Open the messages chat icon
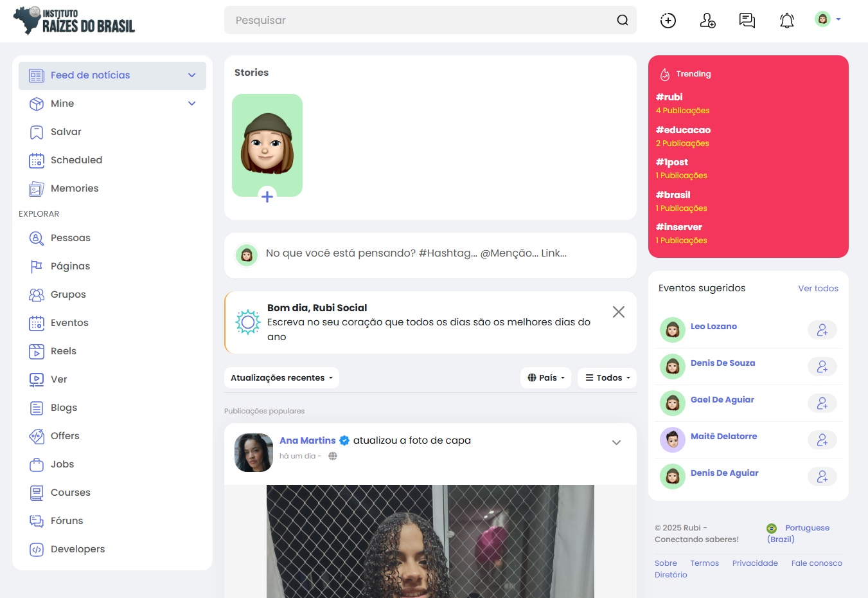This screenshot has width=868, height=598. (x=747, y=21)
